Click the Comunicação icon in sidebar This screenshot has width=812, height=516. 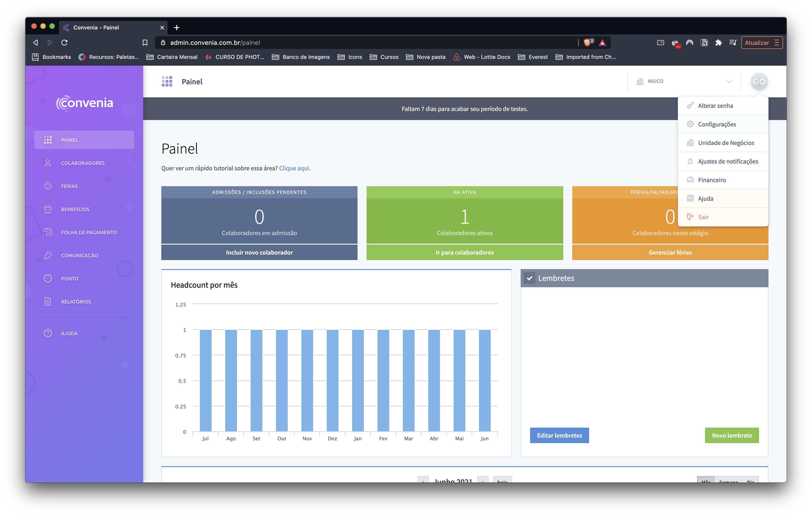pyautogui.click(x=48, y=256)
